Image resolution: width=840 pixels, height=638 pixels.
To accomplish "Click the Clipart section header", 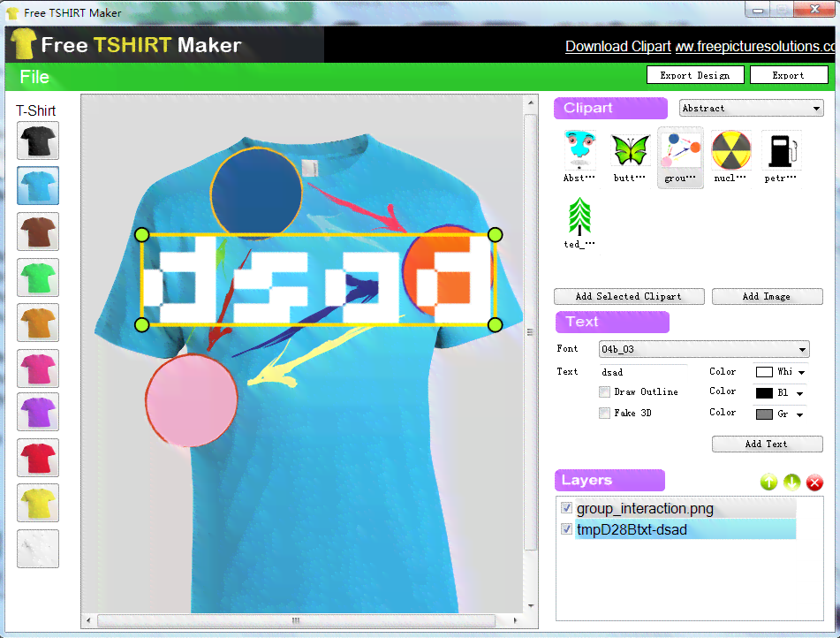I will pos(610,109).
